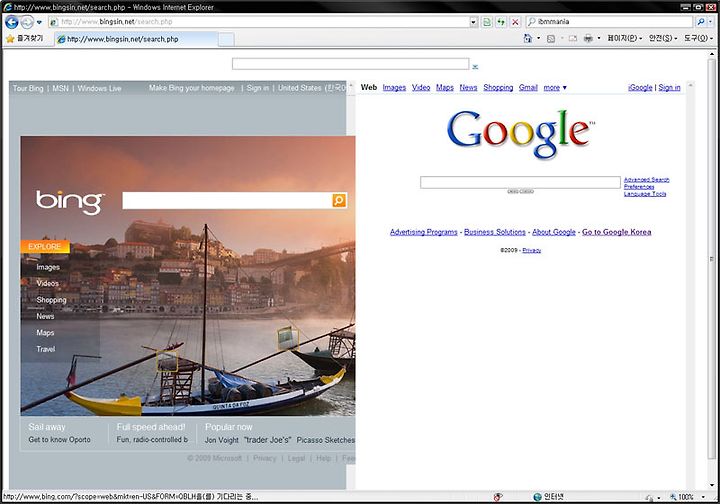Open the Print dropdown arrow
720x504 pixels.
pos(599,39)
